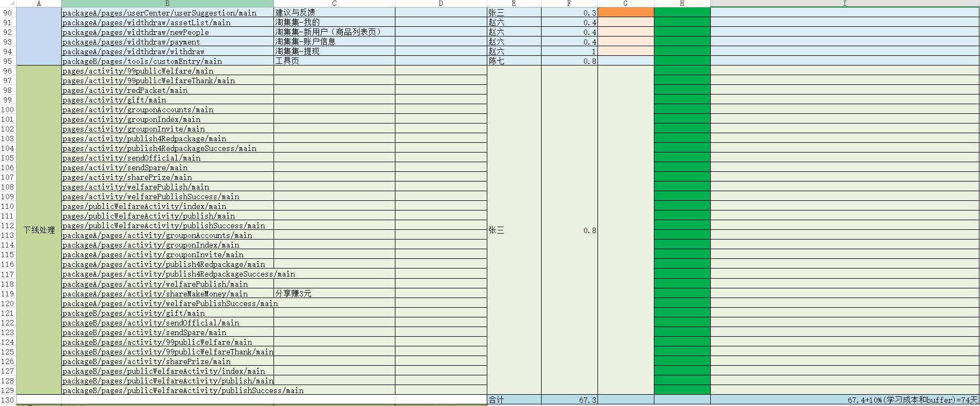Viewport: 980px width, 406px height.
Task: Click packageA/pages/activity/welfarePublish/main cell
Action: click(x=168, y=284)
